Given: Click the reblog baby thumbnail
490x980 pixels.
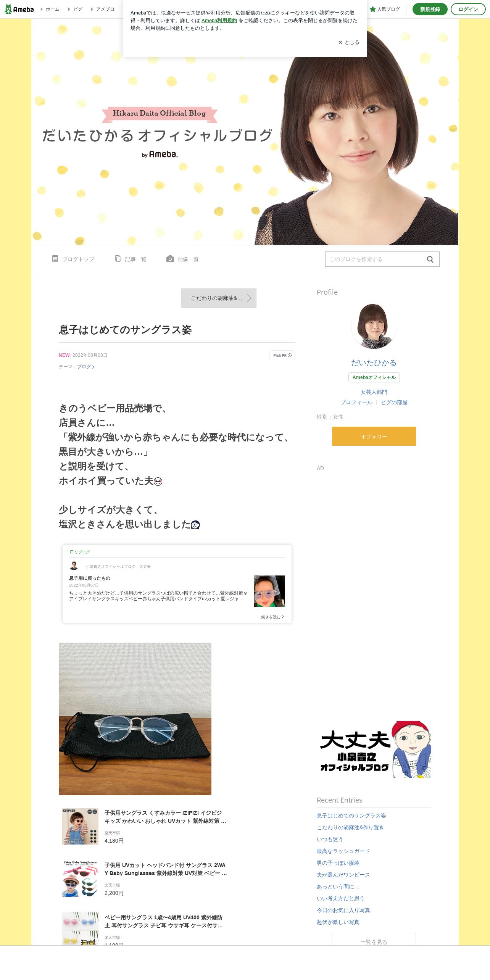Looking at the screenshot, I should pos(269,591).
